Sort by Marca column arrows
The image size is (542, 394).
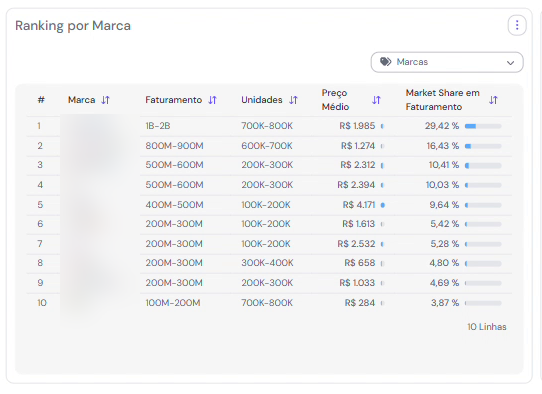pyautogui.click(x=105, y=100)
